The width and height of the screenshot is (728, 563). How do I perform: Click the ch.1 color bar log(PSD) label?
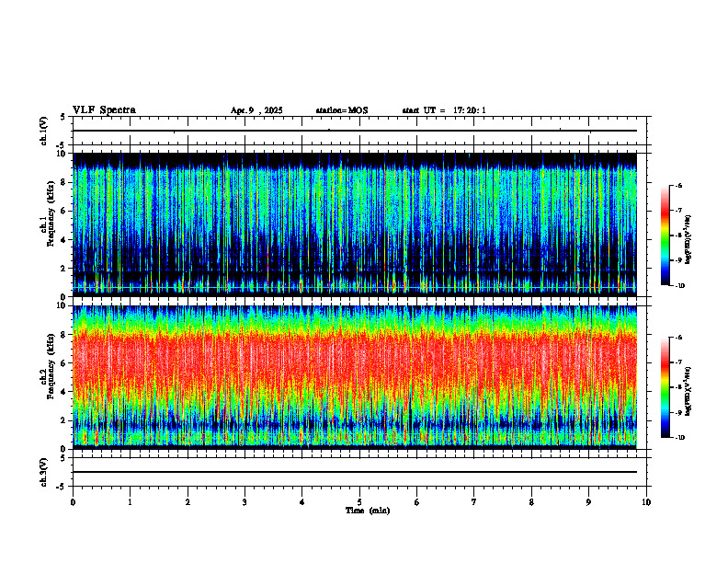(x=688, y=239)
